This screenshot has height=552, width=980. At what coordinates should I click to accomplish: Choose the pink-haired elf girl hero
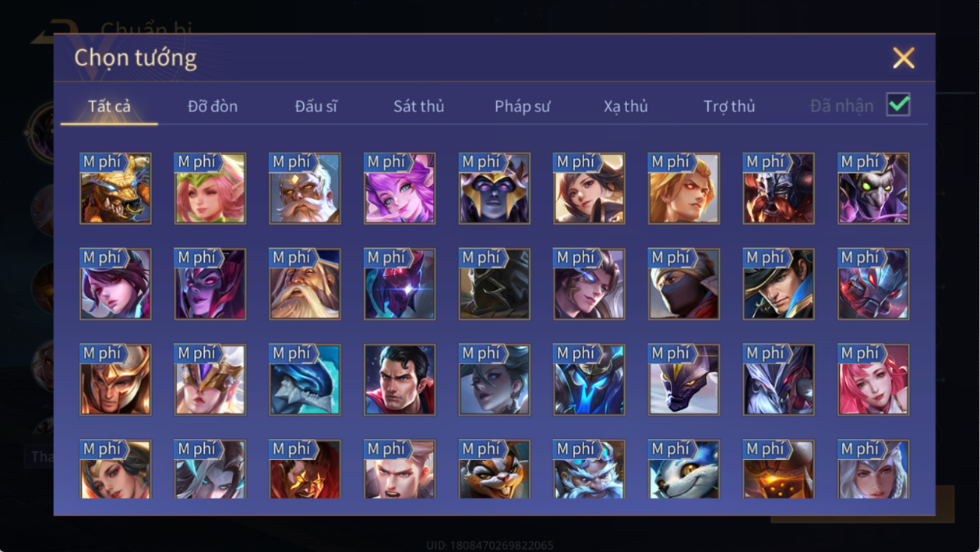(210, 188)
